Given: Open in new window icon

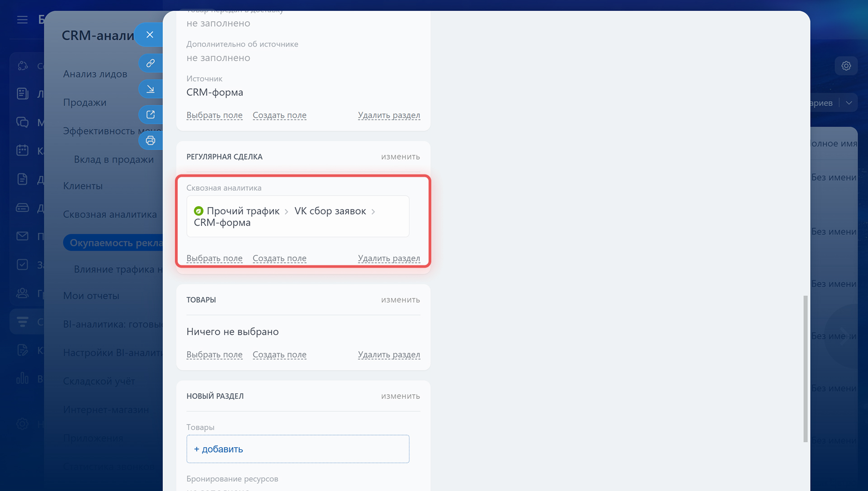Looking at the screenshot, I should (x=150, y=114).
